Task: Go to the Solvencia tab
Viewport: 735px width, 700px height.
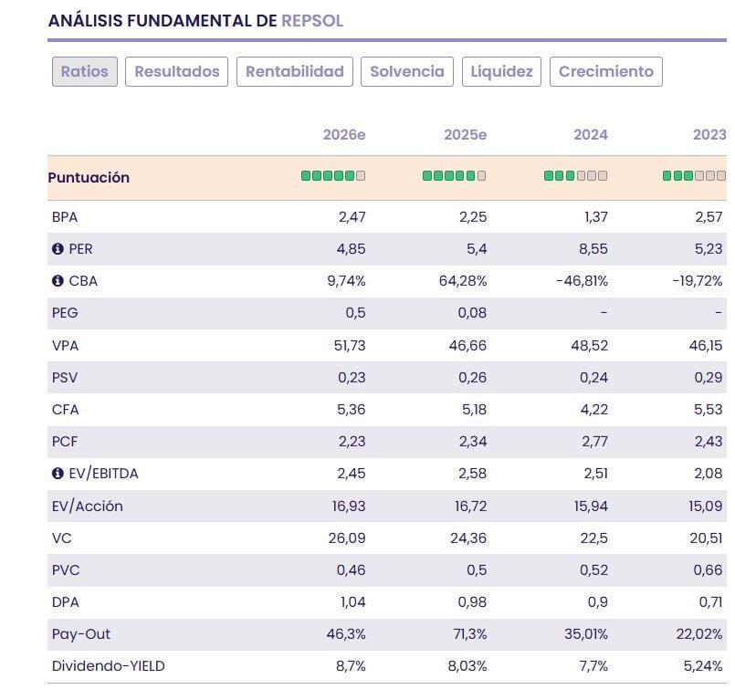Action: (407, 71)
